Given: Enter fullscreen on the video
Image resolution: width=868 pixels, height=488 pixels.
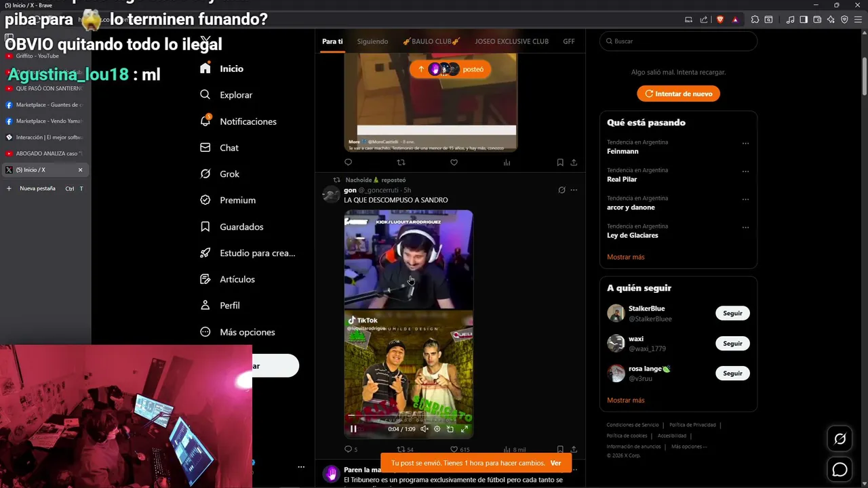Looking at the screenshot, I should [x=465, y=429].
